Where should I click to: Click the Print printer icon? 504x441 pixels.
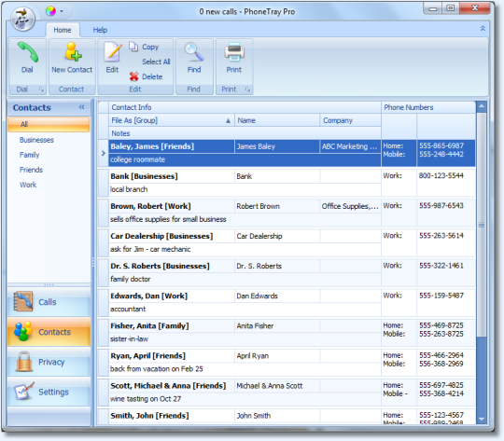(234, 51)
